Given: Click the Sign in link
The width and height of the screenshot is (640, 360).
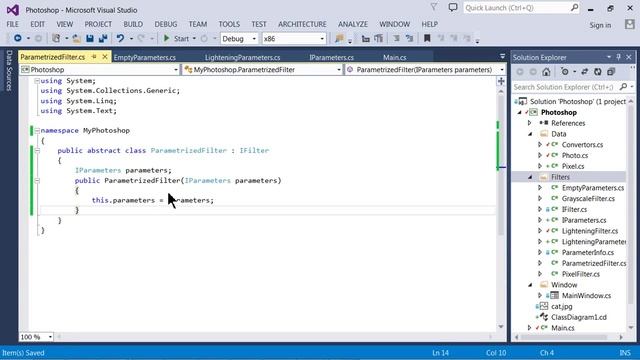Looking at the screenshot, I should 600,25.
